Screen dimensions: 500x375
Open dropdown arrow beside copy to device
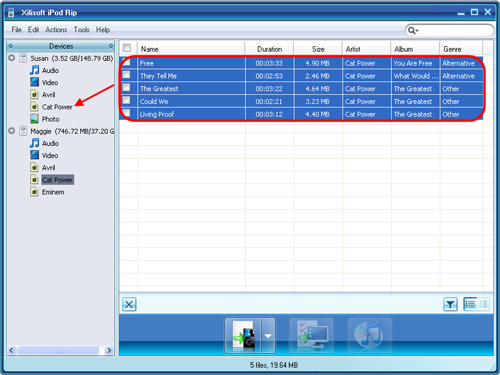click(x=268, y=335)
